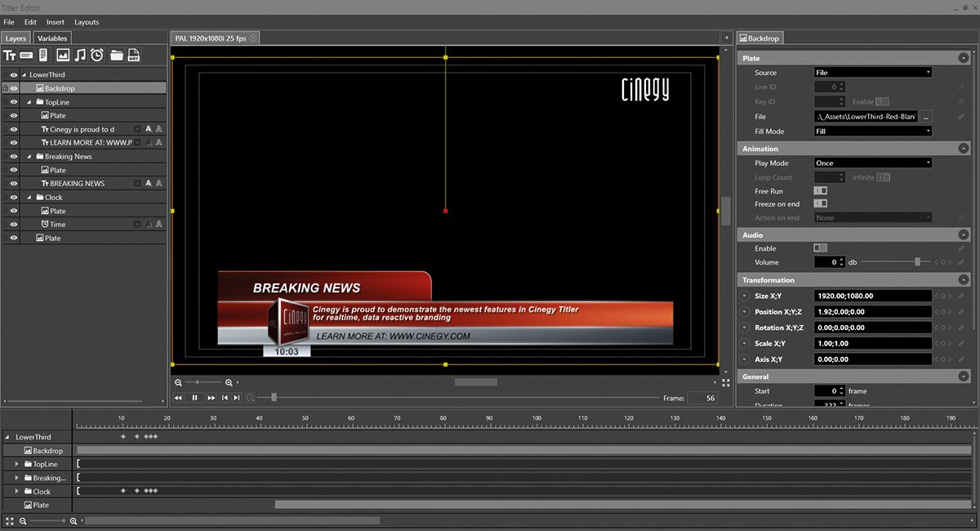Click link icon next to File field

pos(961,117)
